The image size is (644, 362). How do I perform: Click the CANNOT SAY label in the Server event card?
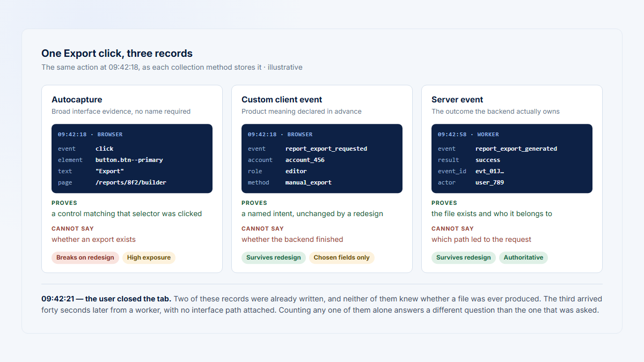[452, 229]
